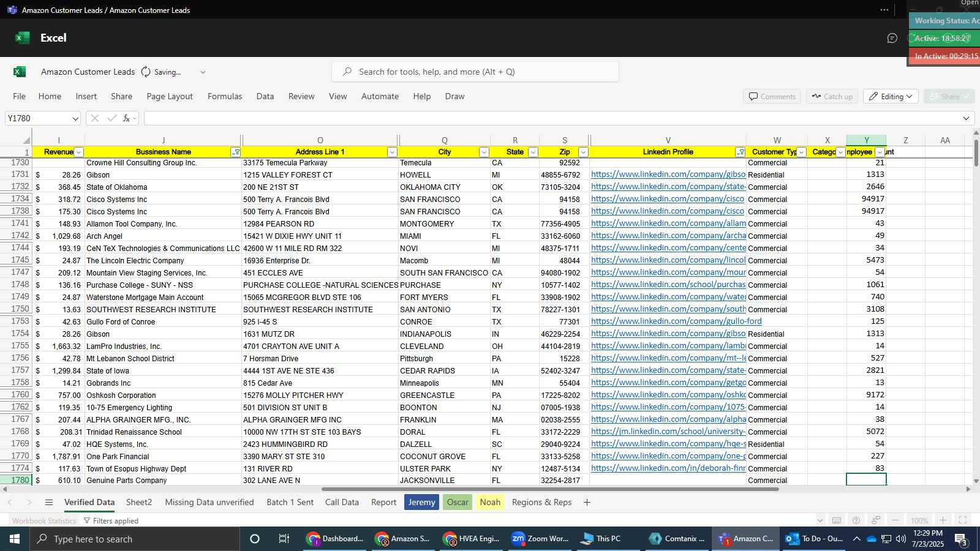This screenshot has width=980, height=551.
Task: Open the Formulas ribbon tab
Action: point(225,96)
